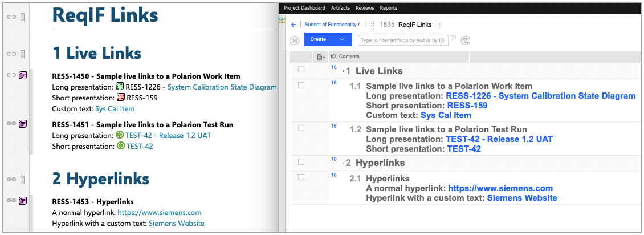Click the work item icon beside RESS-1450
The image size is (644, 235).
23,75
